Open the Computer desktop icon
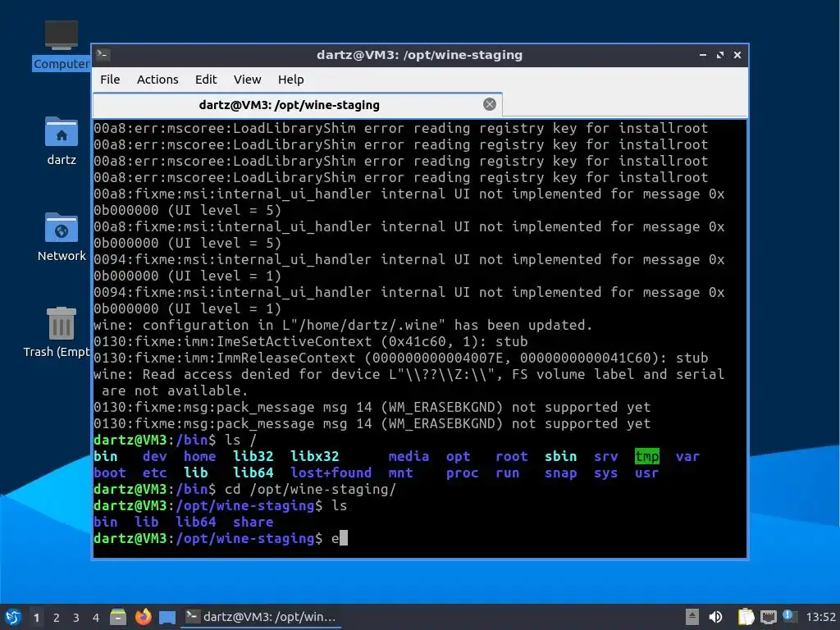Screen dimensions: 840x630 click(61, 44)
